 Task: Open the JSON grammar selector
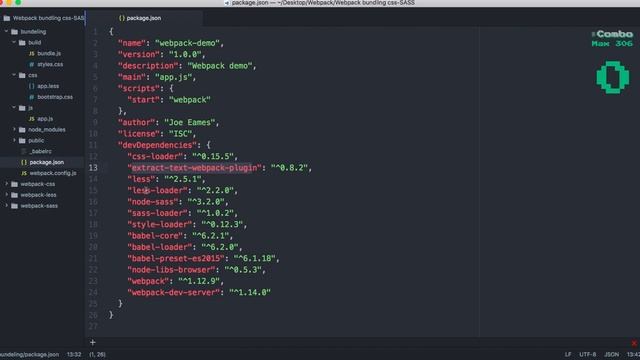point(611,354)
